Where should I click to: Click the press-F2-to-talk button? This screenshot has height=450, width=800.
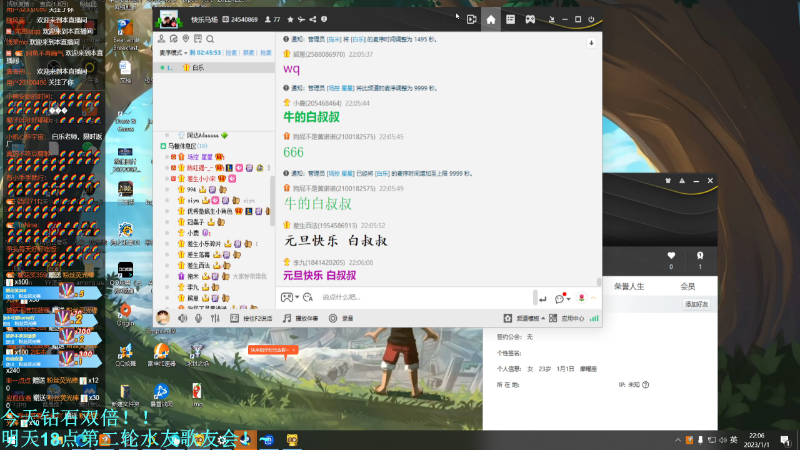pyautogui.click(x=251, y=318)
